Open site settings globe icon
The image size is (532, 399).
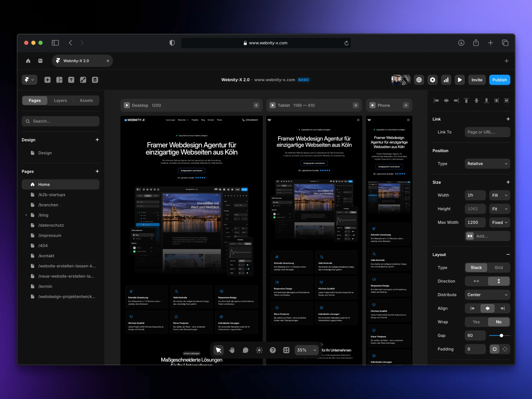pyautogui.click(x=419, y=80)
